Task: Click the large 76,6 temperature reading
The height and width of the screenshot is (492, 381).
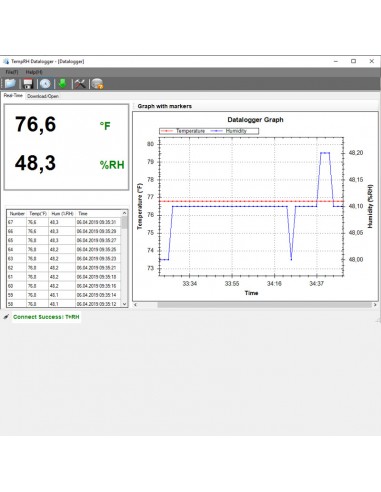Action: (35, 125)
